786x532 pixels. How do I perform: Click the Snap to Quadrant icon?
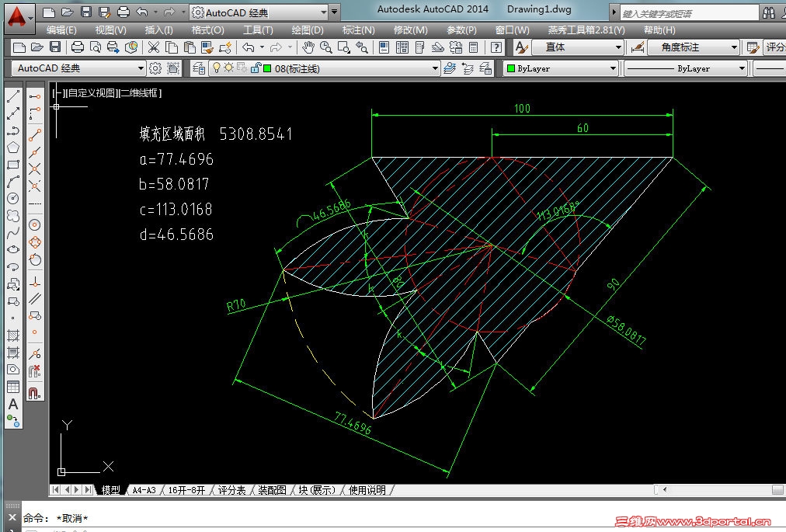coord(35,242)
